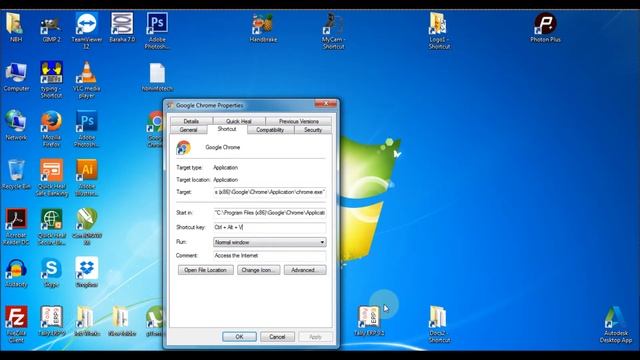Click into the Start in field
640x360 pixels.
click(x=269, y=213)
